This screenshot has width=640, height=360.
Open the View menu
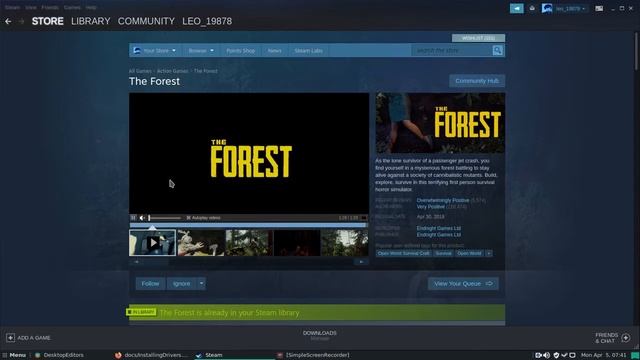pyautogui.click(x=31, y=7)
